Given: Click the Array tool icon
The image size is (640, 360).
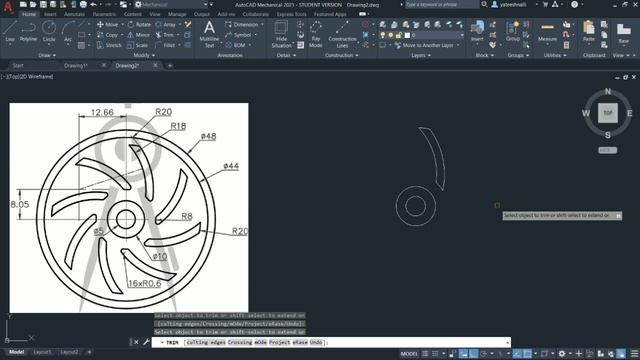Looking at the screenshot, I should [x=159, y=24].
